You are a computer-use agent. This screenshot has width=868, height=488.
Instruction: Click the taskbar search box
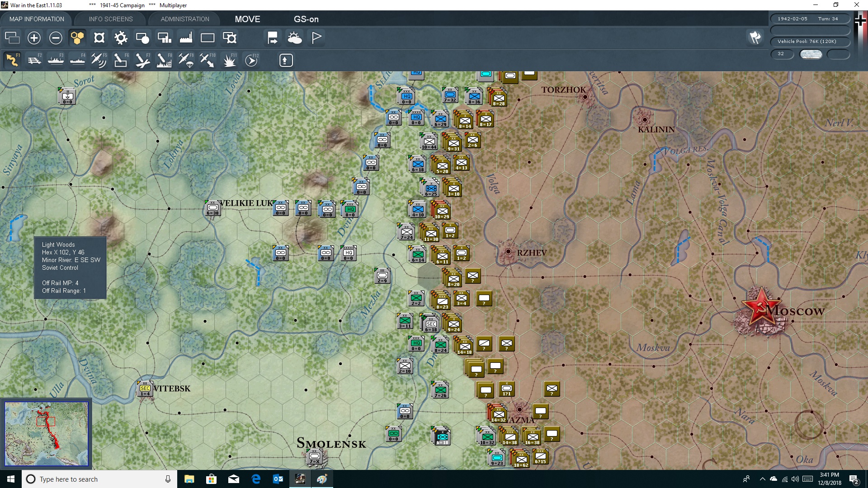coord(99,479)
